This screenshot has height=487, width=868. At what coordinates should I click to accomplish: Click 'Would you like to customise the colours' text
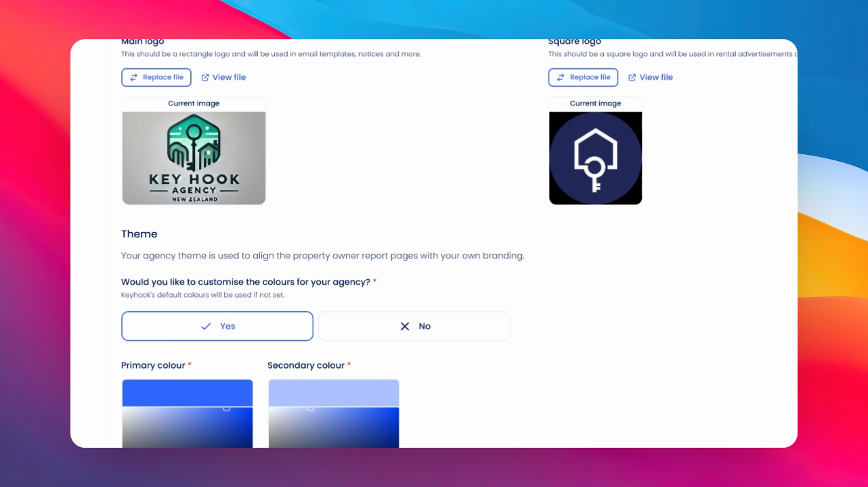(246, 282)
